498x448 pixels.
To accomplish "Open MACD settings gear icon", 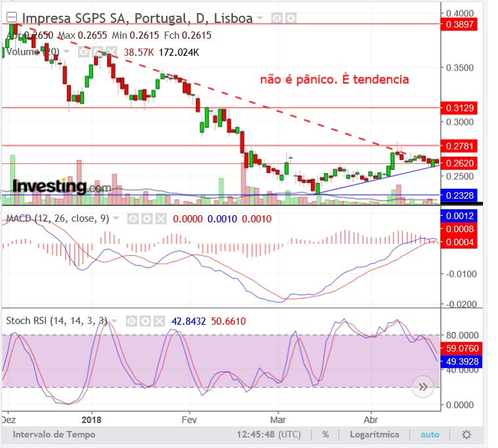I will pyautogui.click(x=147, y=219).
